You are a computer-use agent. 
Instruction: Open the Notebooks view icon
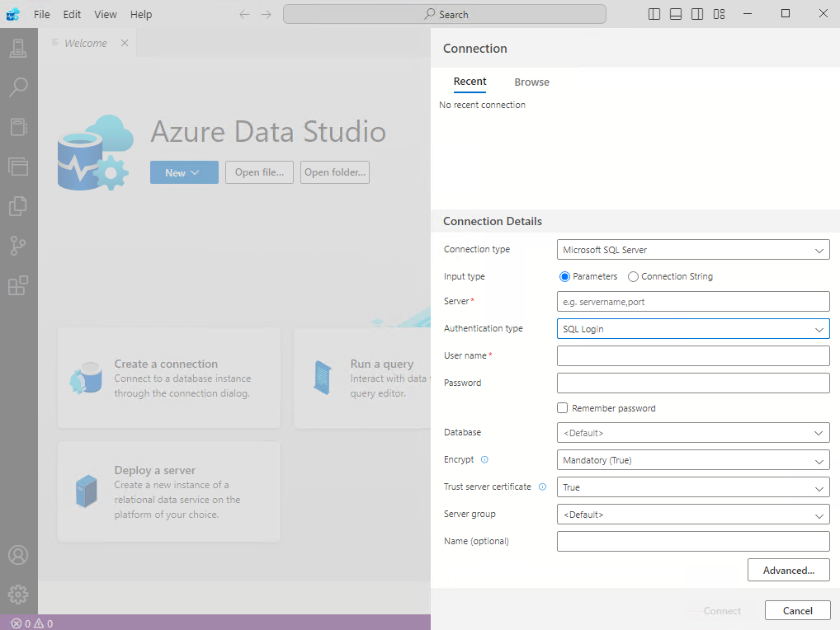pos(18,126)
